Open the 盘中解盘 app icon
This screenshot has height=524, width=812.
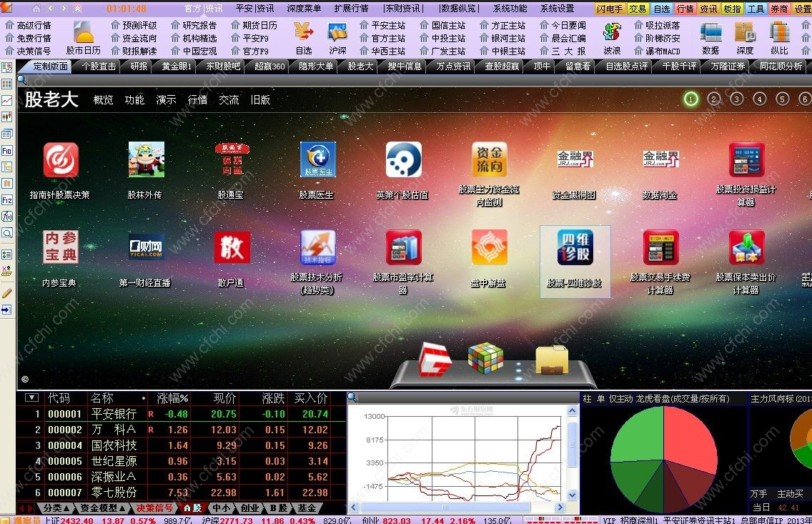click(490, 247)
